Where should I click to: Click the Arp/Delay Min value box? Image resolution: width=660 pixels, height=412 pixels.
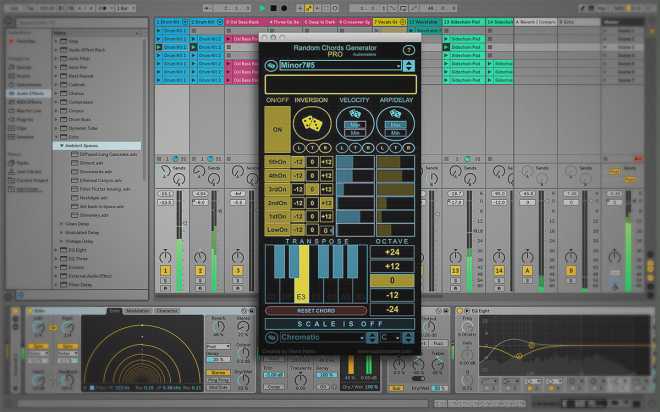coord(395,133)
